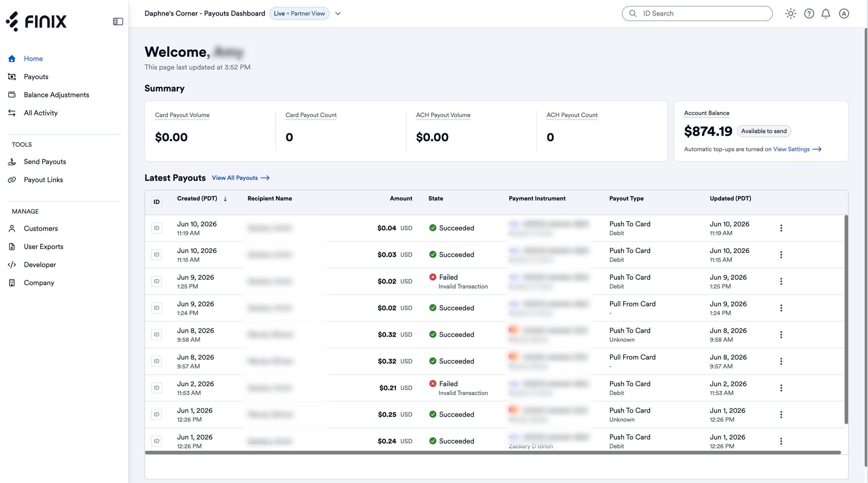Go to Send Payouts tool
868x483 pixels.
pos(45,162)
